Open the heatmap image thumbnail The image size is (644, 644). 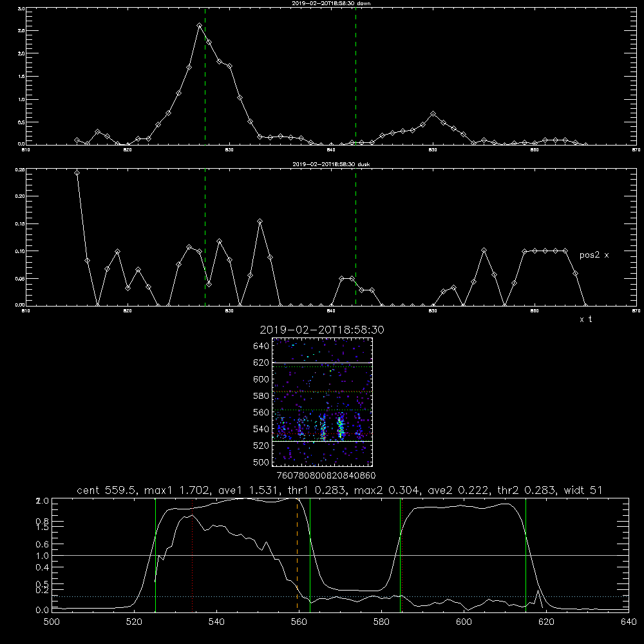pyautogui.click(x=323, y=402)
